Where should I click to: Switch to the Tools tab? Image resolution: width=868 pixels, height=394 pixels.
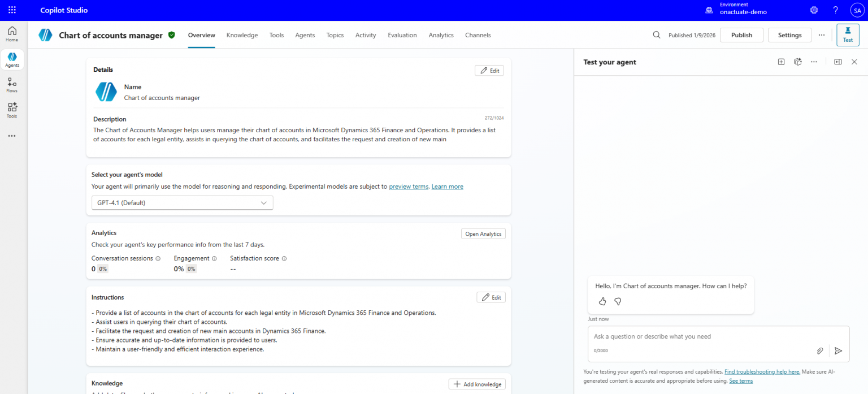click(x=276, y=35)
